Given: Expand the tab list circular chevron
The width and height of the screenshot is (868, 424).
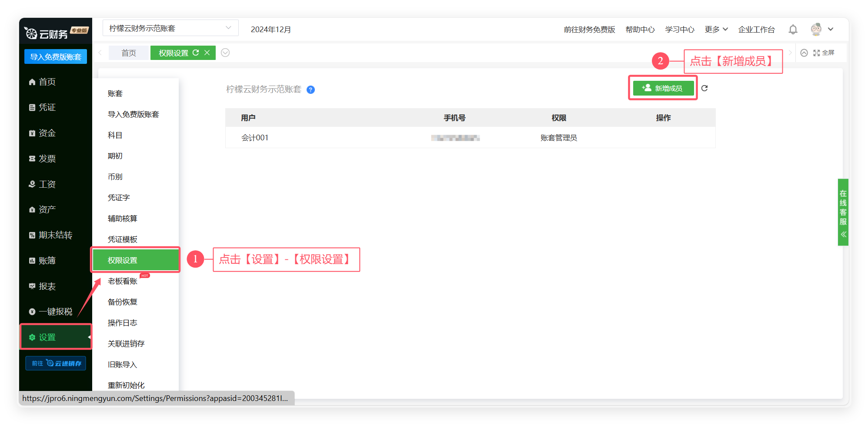Looking at the screenshot, I should [225, 53].
